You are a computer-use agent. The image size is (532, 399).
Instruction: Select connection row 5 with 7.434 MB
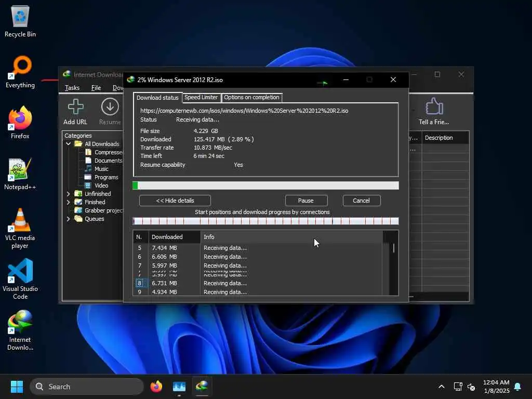258,248
